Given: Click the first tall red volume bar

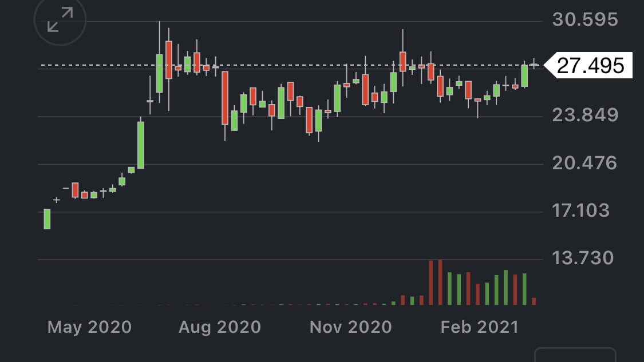Looking at the screenshot, I should 430,283.
